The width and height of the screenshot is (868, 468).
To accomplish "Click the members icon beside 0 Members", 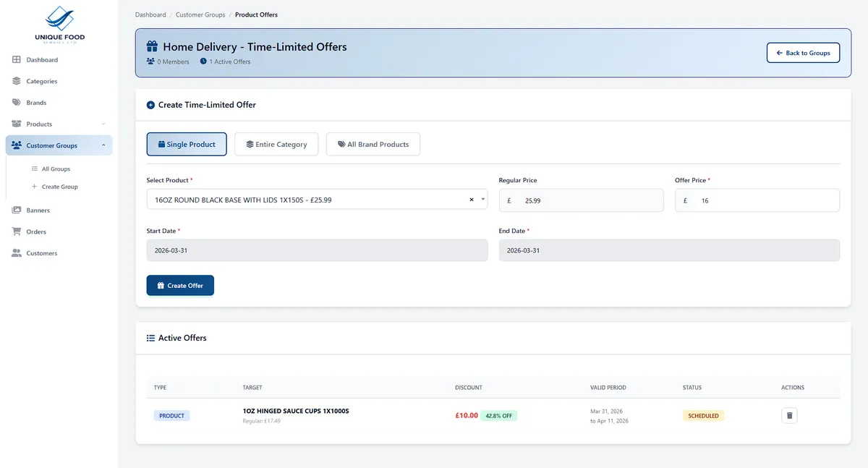I will click(x=150, y=61).
